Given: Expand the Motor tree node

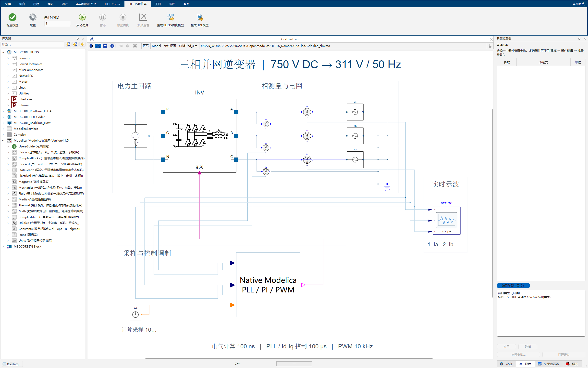Looking at the screenshot, I should tap(8, 82).
